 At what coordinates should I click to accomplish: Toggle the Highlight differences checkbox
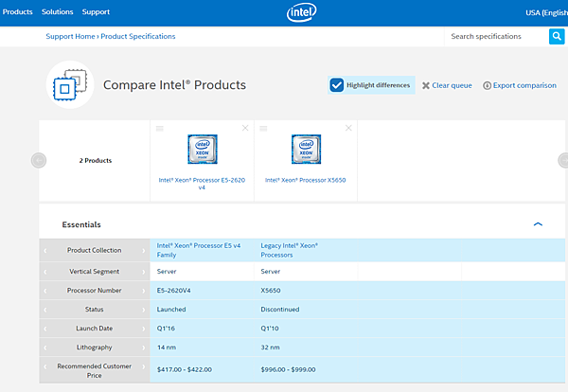(x=337, y=85)
